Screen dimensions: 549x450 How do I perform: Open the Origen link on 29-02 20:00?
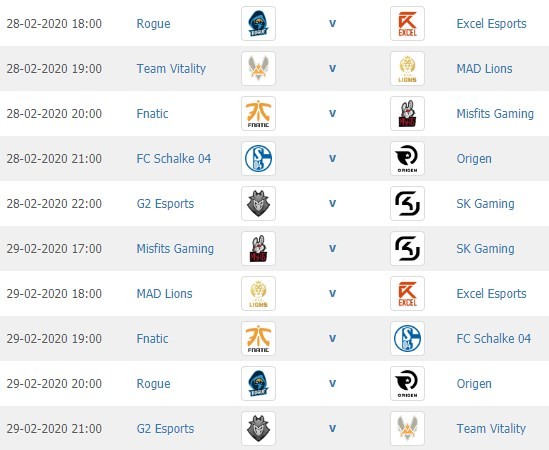tap(474, 384)
